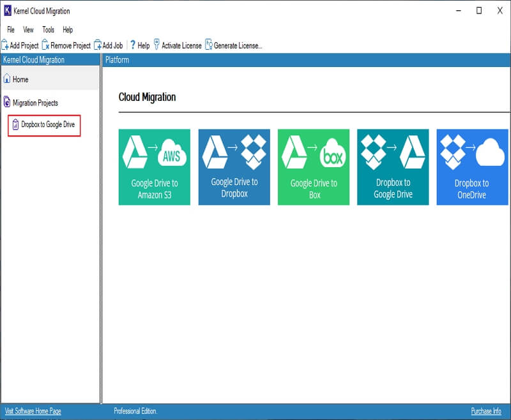Click the Activate License label
Image resolution: width=511 pixels, height=420 pixels.
coord(181,45)
